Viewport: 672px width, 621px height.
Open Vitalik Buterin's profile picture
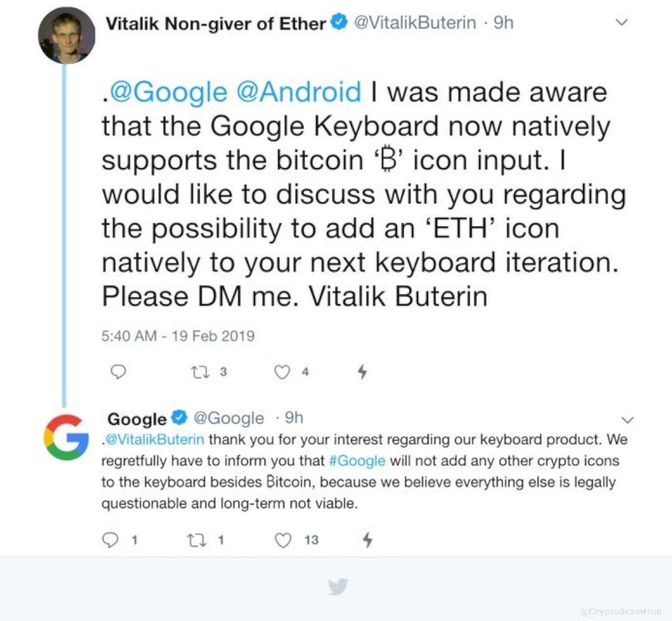67,37
